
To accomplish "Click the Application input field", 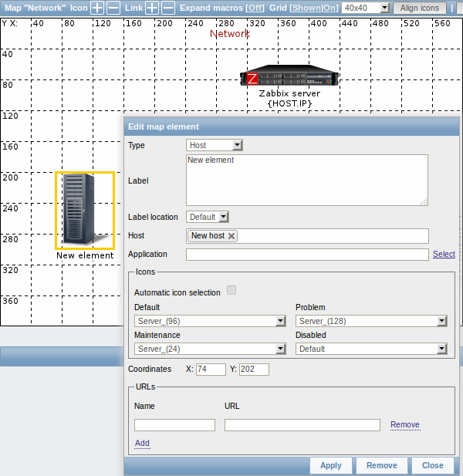I will (x=307, y=255).
